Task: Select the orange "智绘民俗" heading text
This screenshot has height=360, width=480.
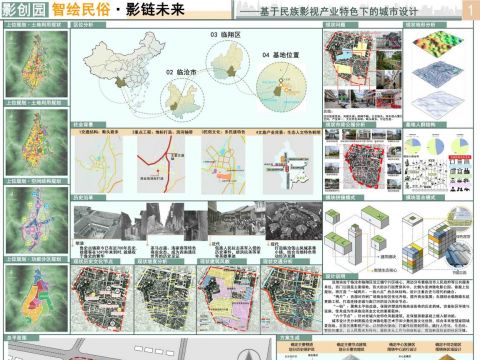Action: click(81, 9)
